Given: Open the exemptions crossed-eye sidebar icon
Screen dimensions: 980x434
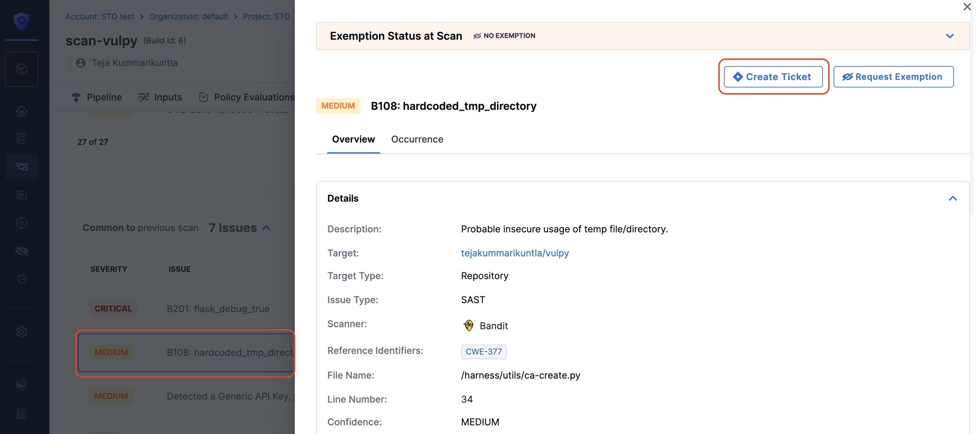Looking at the screenshot, I should [22, 251].
